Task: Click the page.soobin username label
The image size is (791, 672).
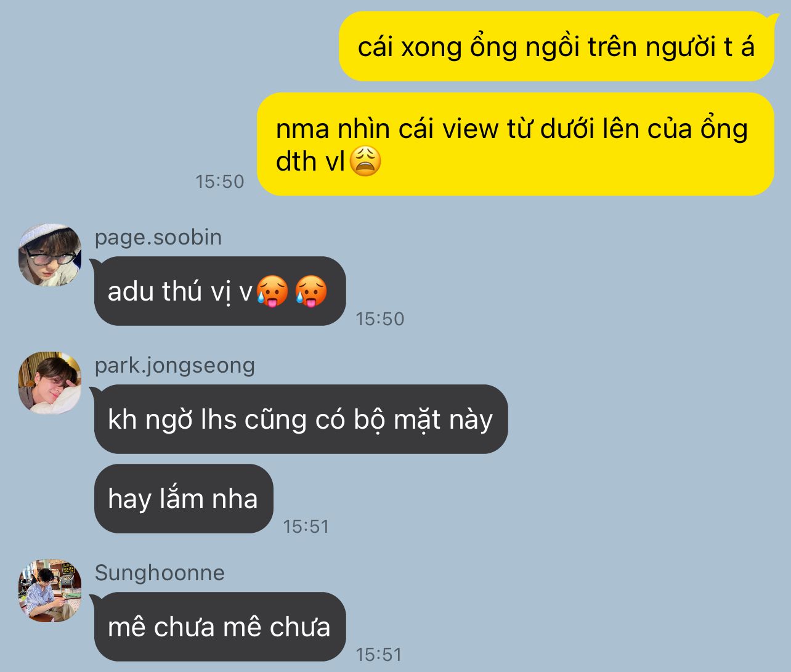Action: point(158,237)
